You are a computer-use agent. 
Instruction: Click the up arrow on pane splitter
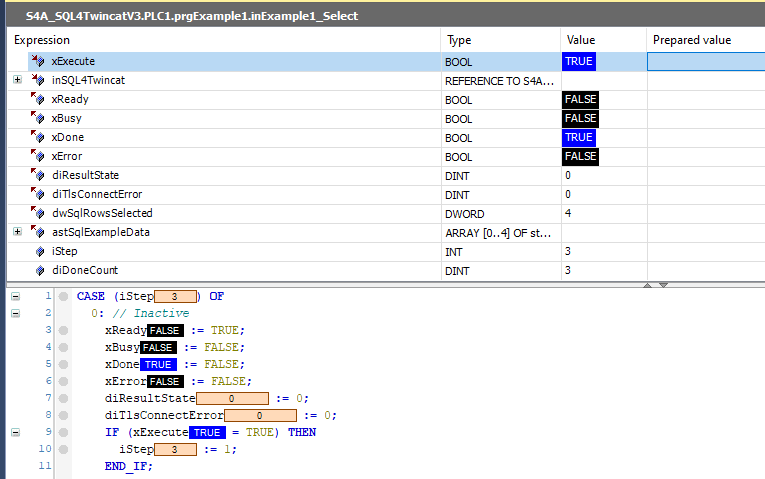pos(647,285)
